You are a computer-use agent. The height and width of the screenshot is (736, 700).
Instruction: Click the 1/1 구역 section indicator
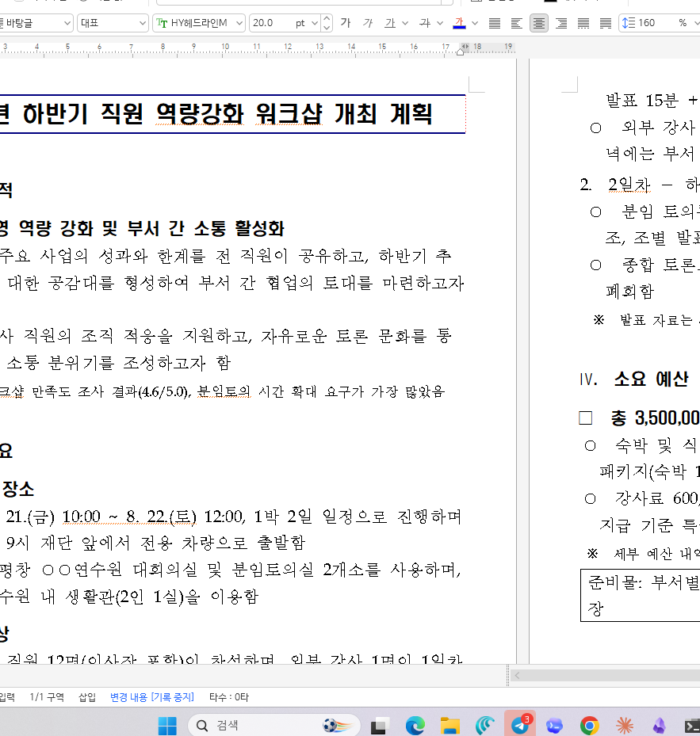(x=47, y=697)
